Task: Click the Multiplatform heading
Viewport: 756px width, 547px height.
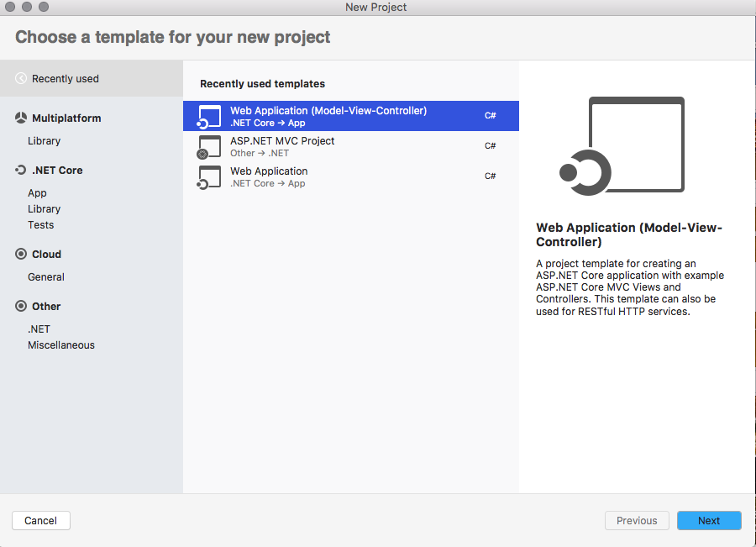Action: coord(66,118)
